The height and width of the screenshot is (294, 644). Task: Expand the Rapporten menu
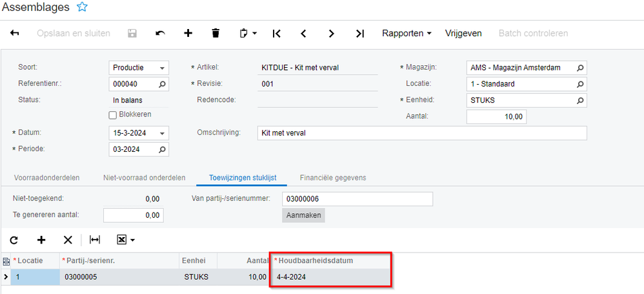pyautogui.click(x=407, y=33)
